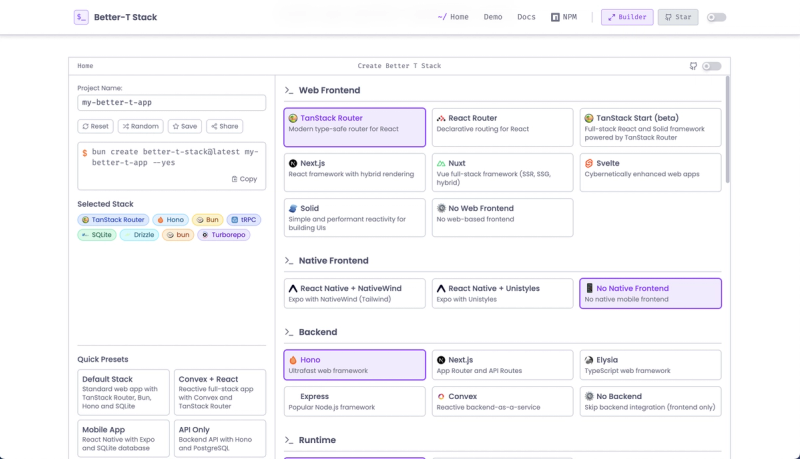Open the Docs nav item
Image resolution: width=800 pixels, height=459 pixels.
pyautogui.click(x=526, y=17)
